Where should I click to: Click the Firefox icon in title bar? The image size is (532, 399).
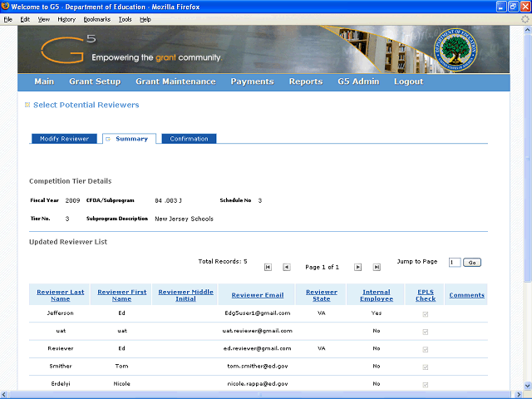pyautogui.click(x=6, y=7)
